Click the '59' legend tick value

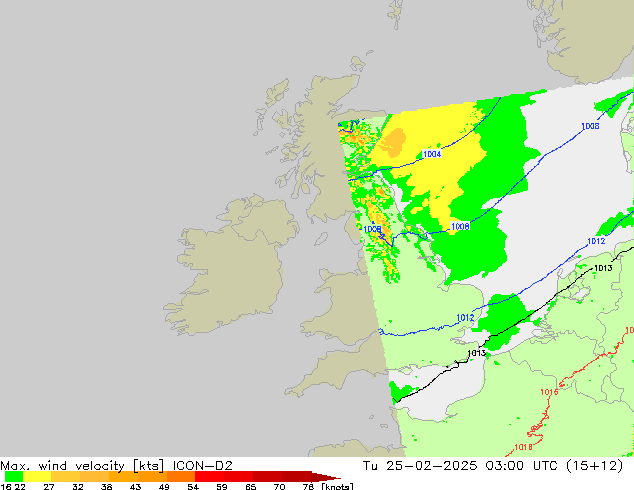(222, 486)
